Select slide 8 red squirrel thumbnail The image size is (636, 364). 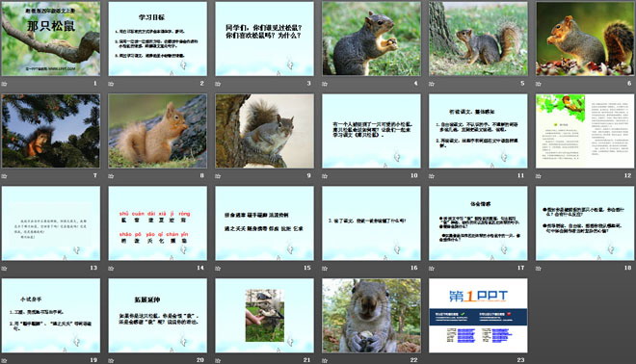click(x=157, y=131)
